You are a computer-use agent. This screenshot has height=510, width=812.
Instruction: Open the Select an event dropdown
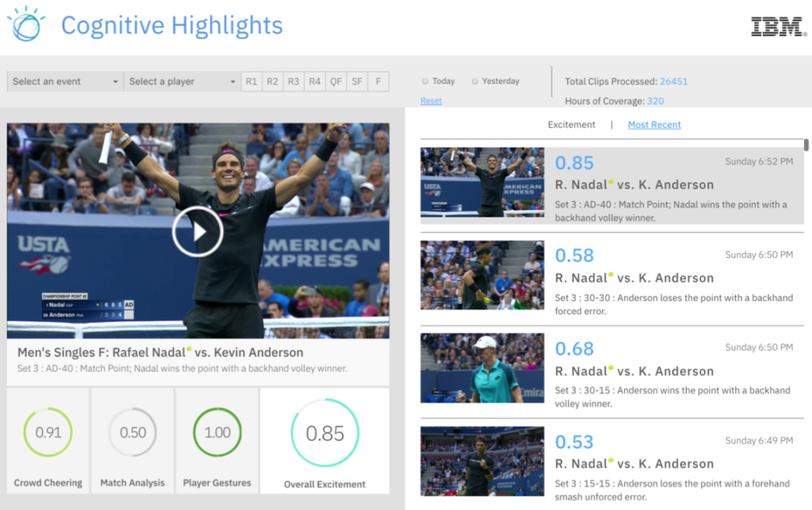pyautogui.click(x=65, y=81)
